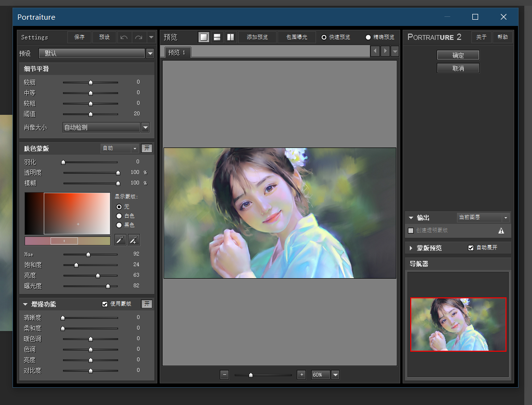Click the undo arrow icon
The height and width of the screenshot is (405, 532).
click(x=124, y=37)
